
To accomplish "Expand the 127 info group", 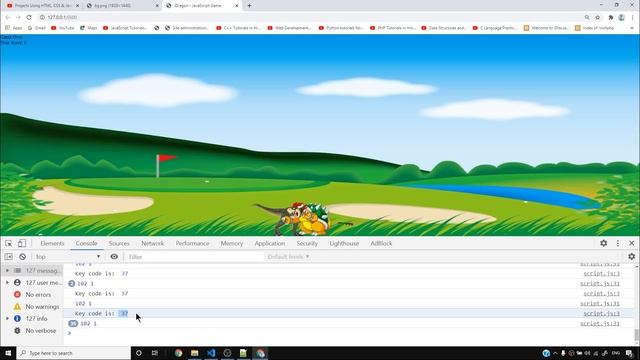I will point(7,318).
